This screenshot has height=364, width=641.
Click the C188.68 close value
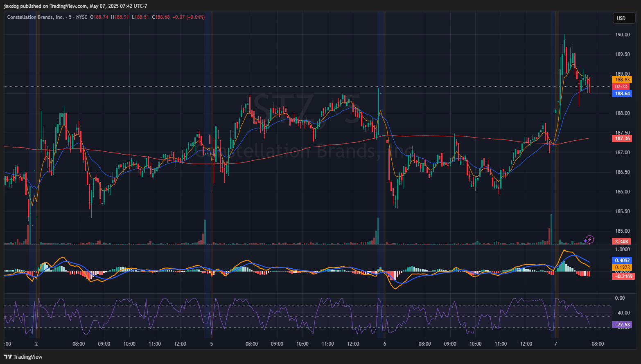coord(161,17)
